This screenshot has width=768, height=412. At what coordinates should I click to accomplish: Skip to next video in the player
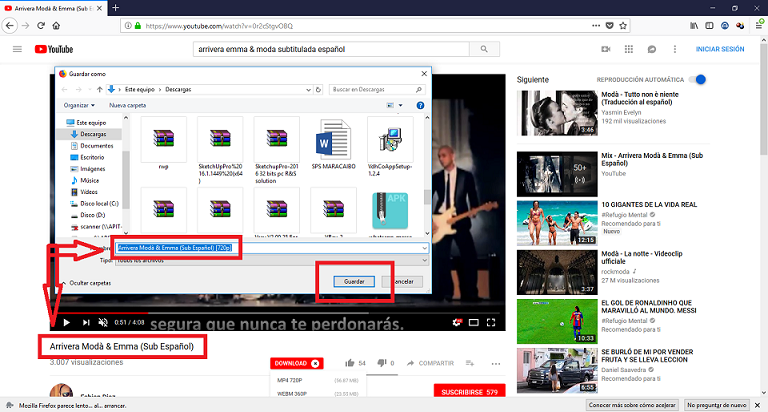coord(86,322)
